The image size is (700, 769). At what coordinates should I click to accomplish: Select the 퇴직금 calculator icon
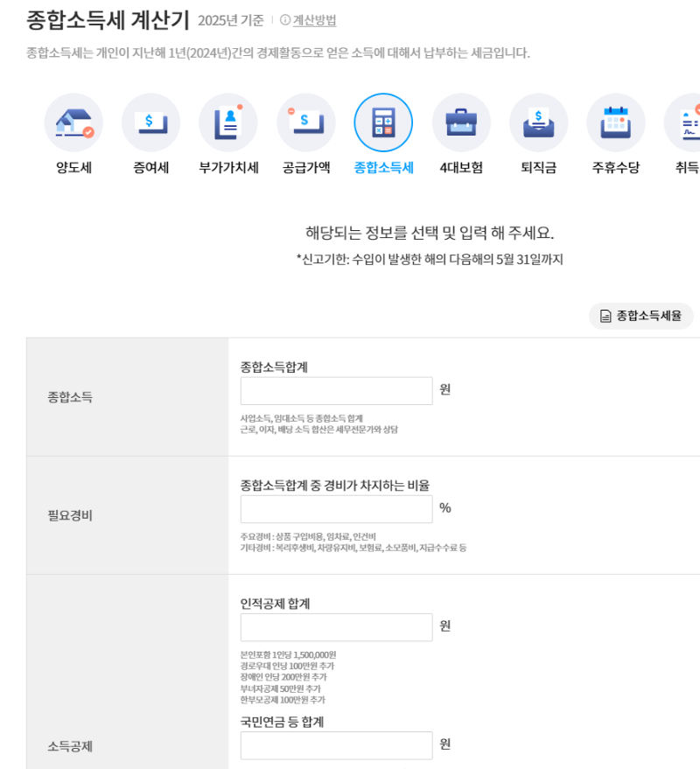tap(538, 122)
